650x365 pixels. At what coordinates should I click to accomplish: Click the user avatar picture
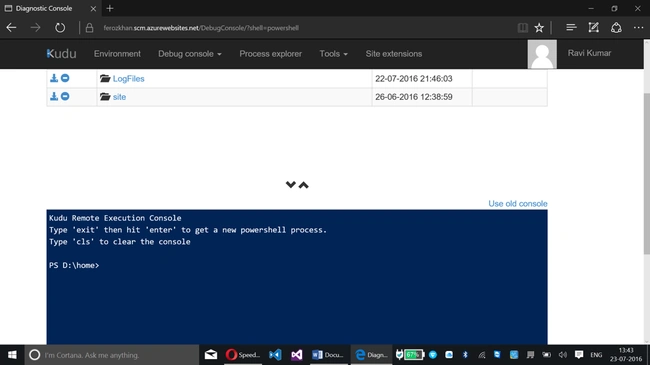(542, 54)
